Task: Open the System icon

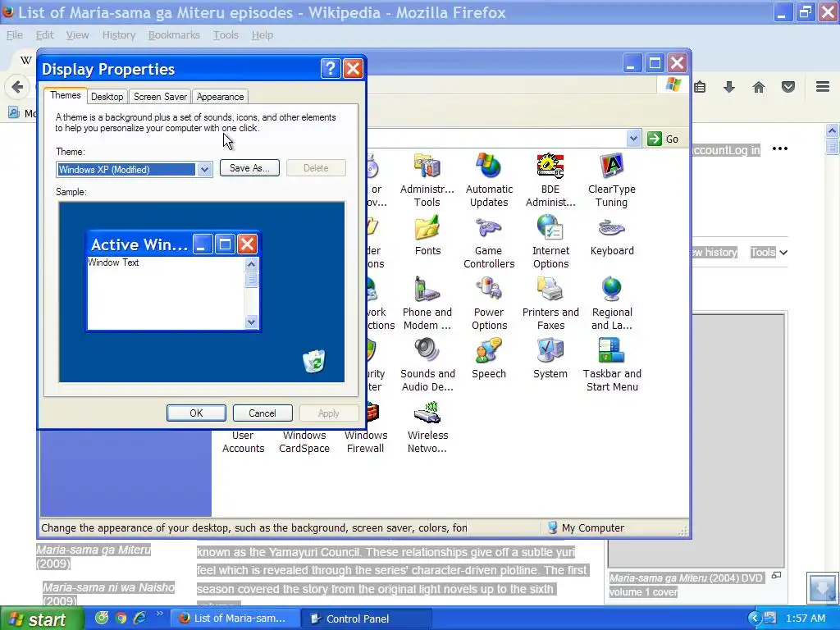Action: (550, 359)
